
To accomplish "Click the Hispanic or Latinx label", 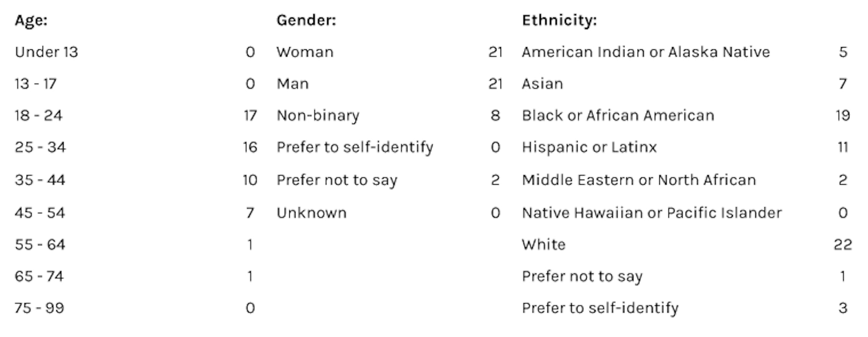I will 589,147.
